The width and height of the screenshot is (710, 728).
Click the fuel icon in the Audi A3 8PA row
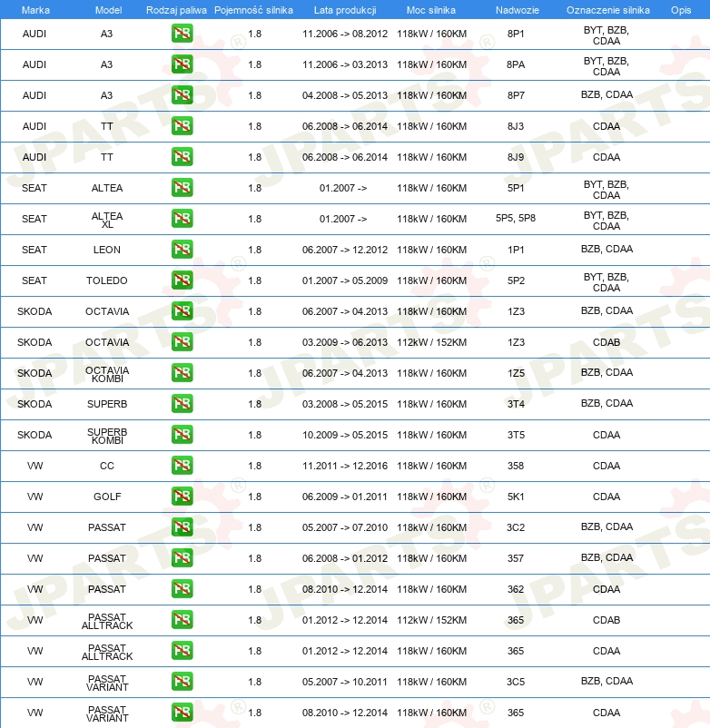pyautogui.click(x=182, y=64)
